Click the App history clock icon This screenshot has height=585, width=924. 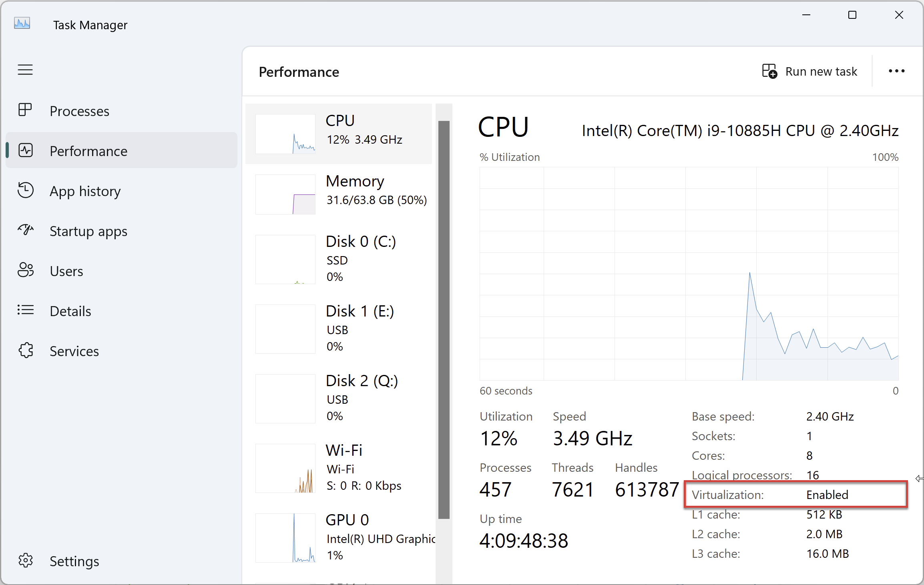[26, 190]
